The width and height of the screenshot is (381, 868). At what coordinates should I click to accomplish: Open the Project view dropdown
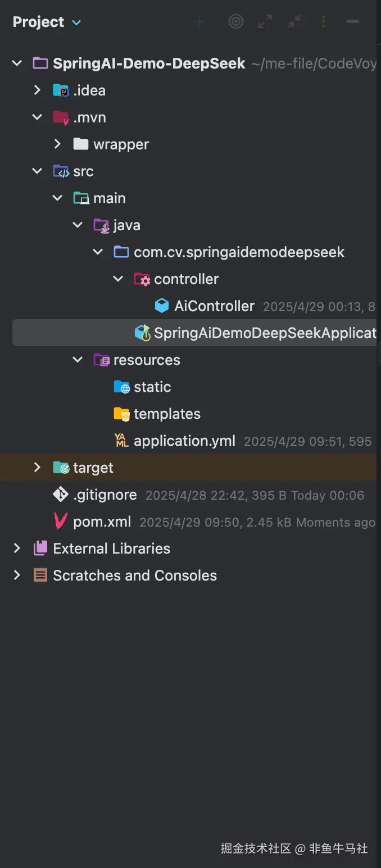[x=76, y=22]
